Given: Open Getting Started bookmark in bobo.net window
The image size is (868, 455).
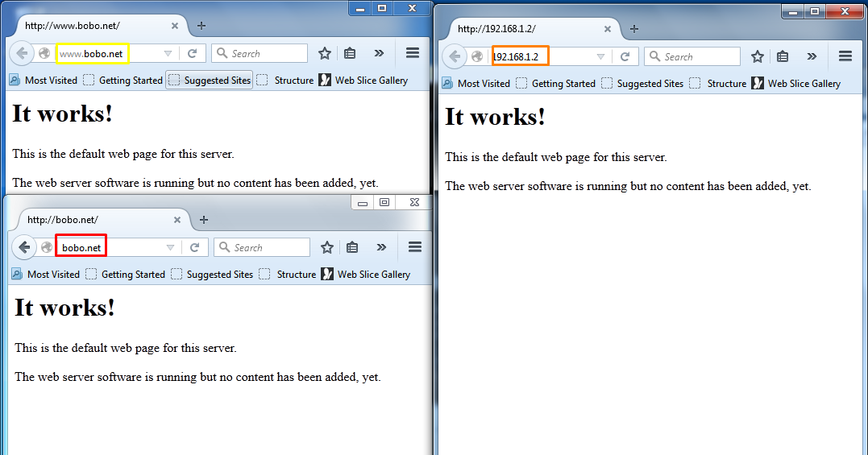Looking at the screenshot, I should click(125, 275).
